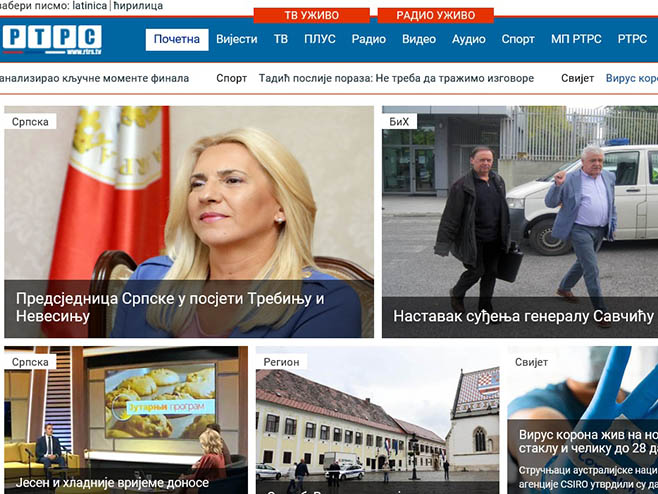This screenshot has width=658, height=494.
Task: Open the Регион story with building photo
Action: click(x=378, y=420)
